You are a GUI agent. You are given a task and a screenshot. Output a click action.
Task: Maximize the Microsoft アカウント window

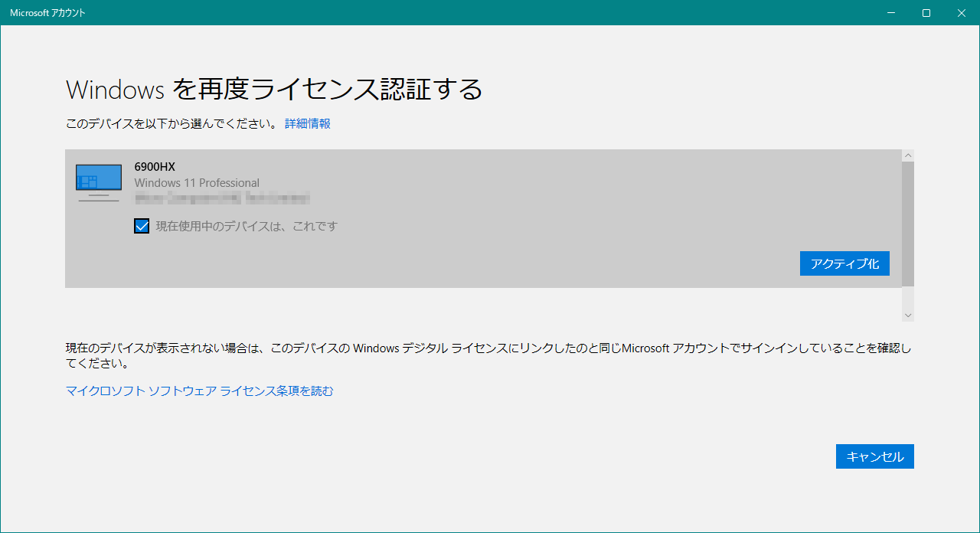point(926,12)
